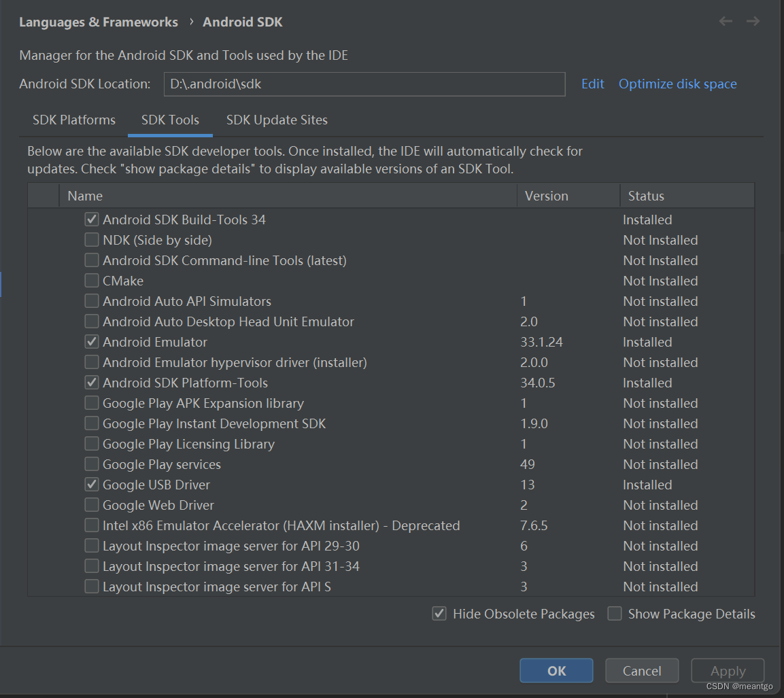Click Google Play services version 49
Image resolution: width=784 pixels, height=698 pixels.
(x=528, y=464)
